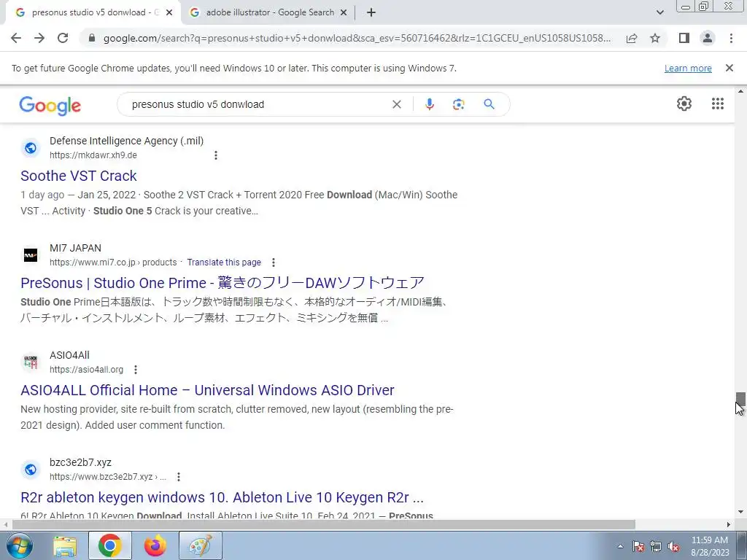Open Google quick settings gear
This screenshot has height=560, width=747.
point(684,104)
